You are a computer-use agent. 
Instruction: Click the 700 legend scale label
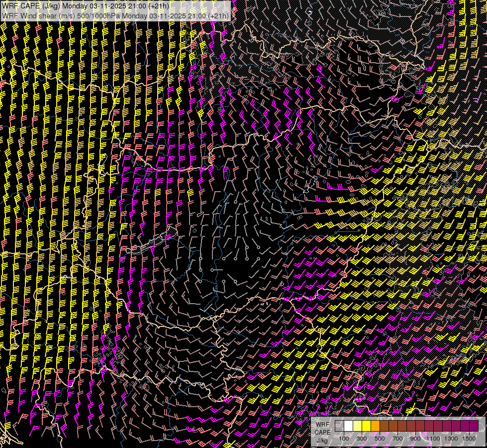(x=397, y=438)
